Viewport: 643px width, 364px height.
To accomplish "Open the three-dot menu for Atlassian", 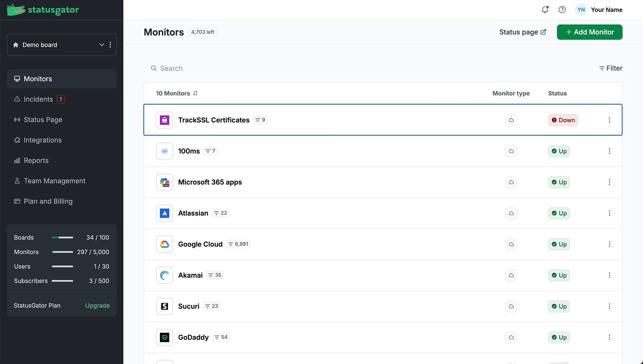I will pos(609,213).
